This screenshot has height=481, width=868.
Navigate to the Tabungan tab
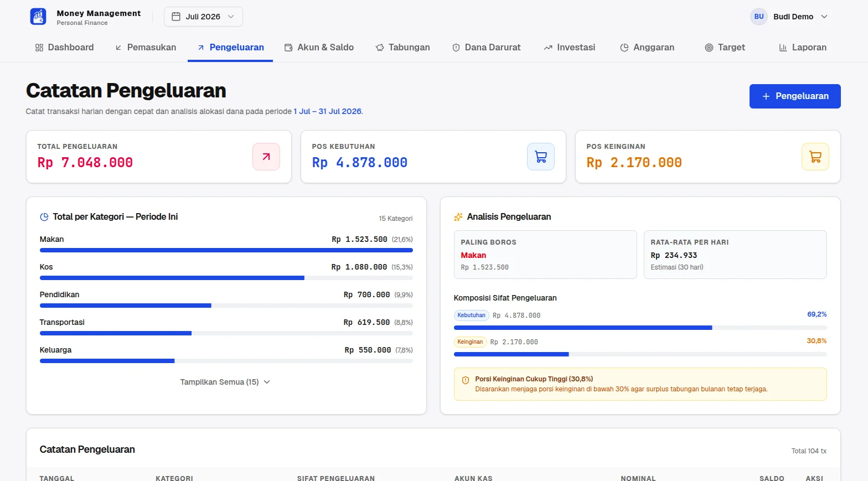pyautogui.click(x=403, y=48)
